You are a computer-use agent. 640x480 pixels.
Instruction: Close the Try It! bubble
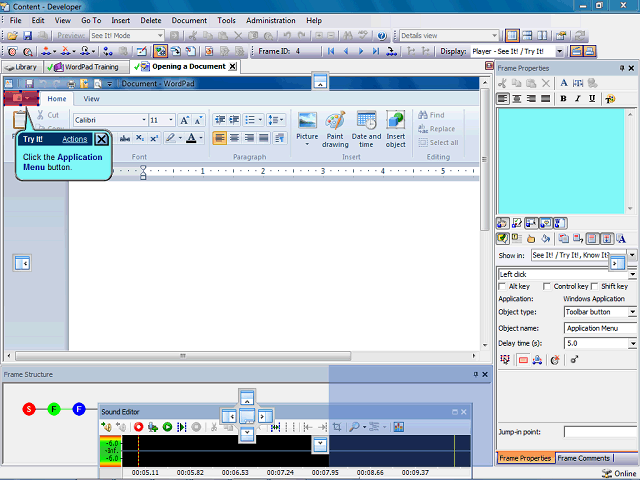tap(102, 140)
